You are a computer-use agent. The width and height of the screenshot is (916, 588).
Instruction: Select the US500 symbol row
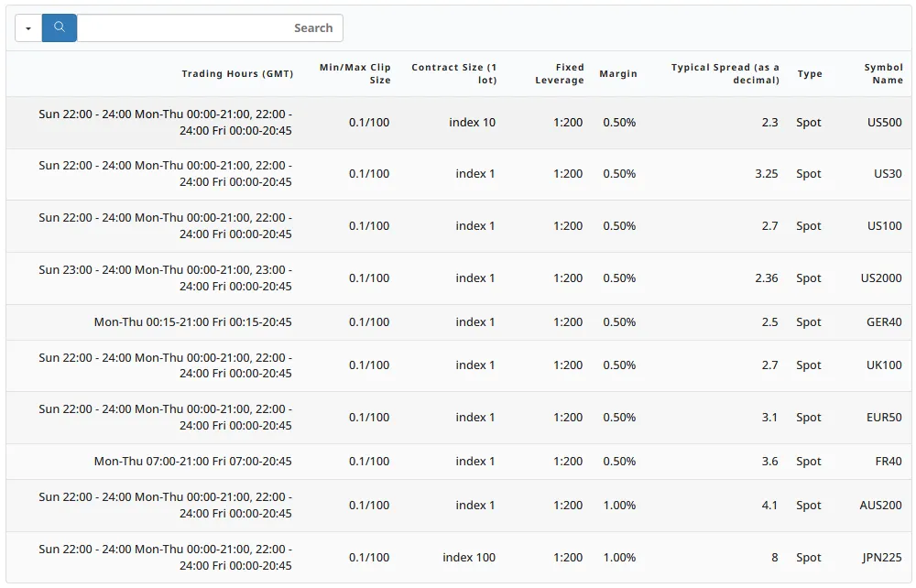tap(884, 123)
